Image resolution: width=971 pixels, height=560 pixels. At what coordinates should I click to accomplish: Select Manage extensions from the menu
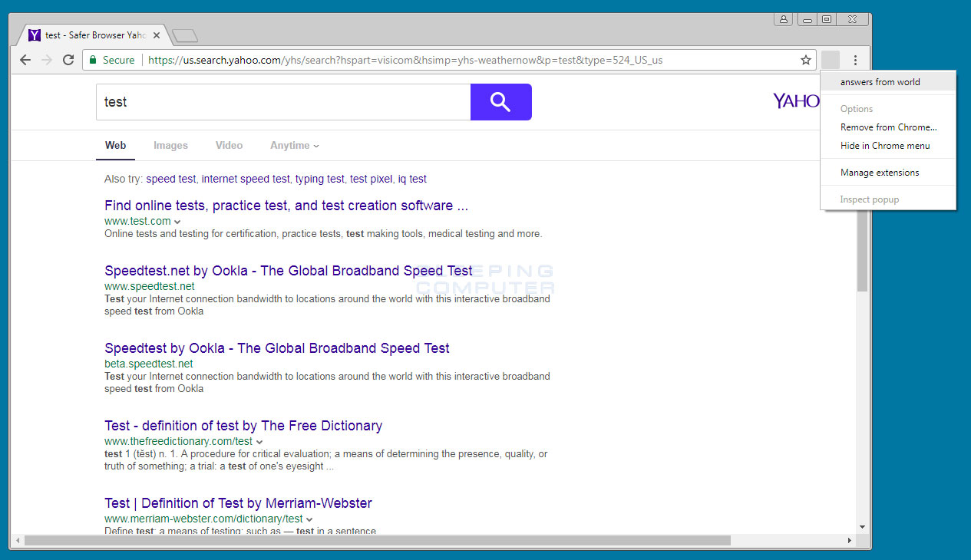pos(879,173)
